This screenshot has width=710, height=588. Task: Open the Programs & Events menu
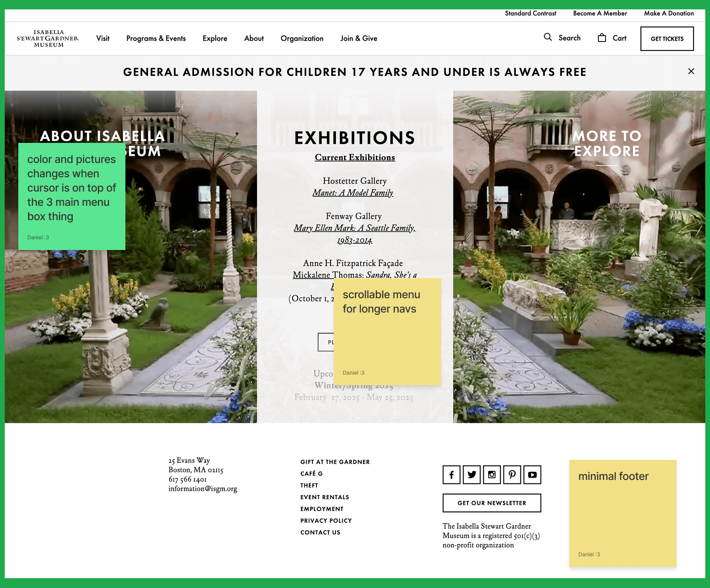[x=156, y=38]
